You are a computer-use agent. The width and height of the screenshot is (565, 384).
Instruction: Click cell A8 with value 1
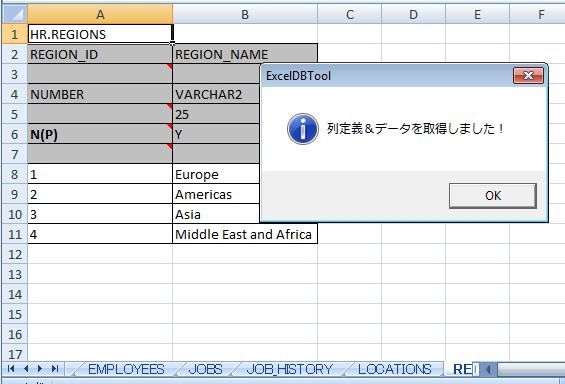click(x=100, y=174)
